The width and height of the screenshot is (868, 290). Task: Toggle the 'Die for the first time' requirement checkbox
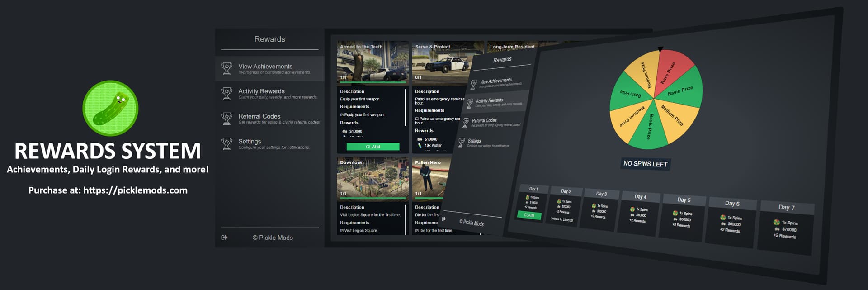click(x=417, y=231)
